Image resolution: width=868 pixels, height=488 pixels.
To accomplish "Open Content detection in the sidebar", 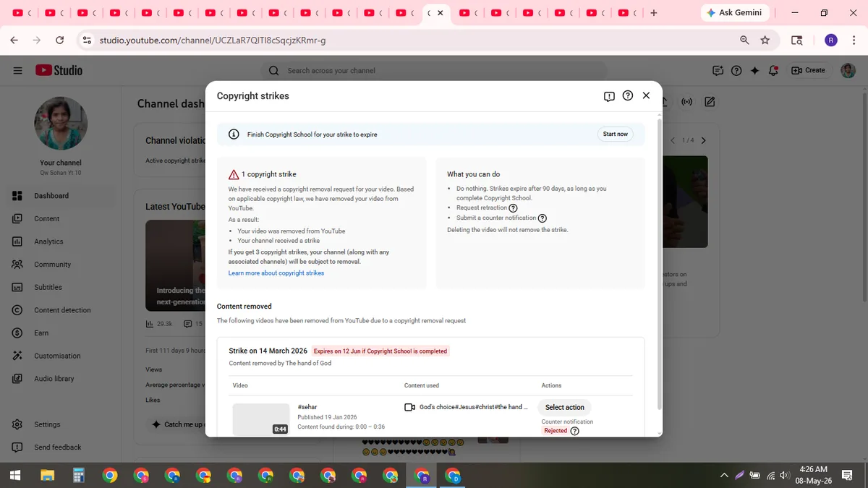I will pyautogui.click(x=61, y=310).
